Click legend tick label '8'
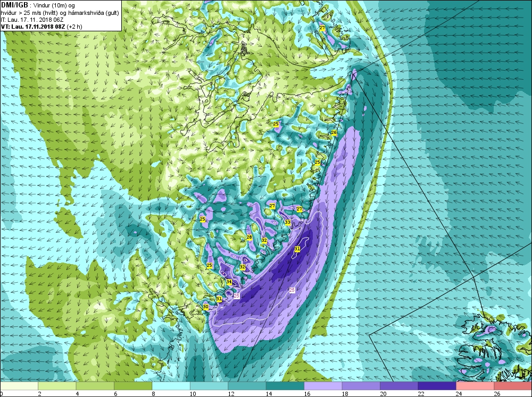 click(154, 394)
